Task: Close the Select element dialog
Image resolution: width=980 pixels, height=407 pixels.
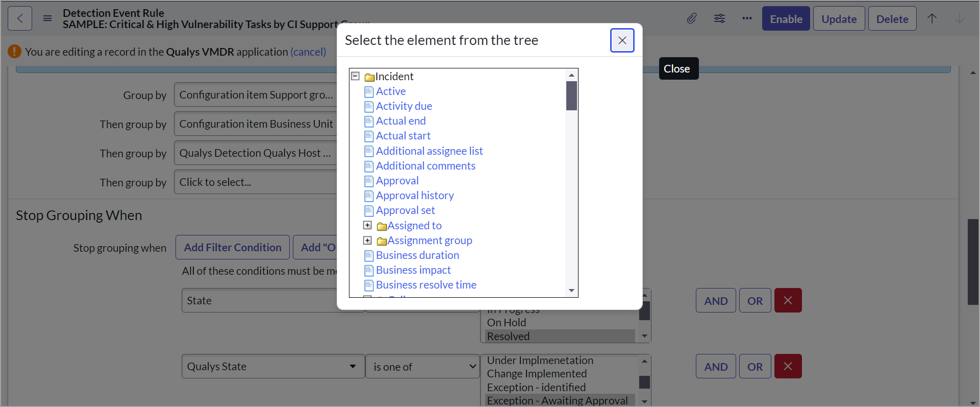Action: click(x=622, y=40)
